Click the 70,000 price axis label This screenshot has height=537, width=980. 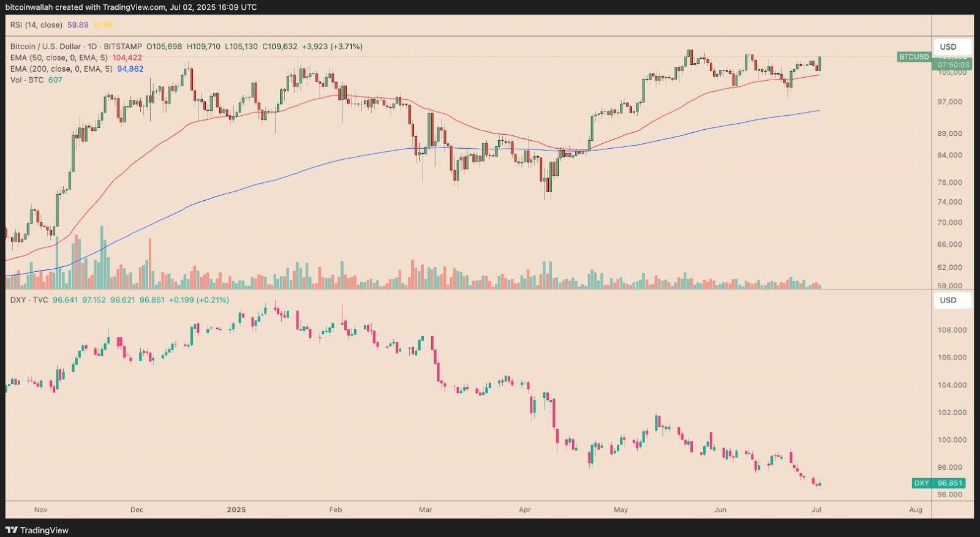pos(949,223)
